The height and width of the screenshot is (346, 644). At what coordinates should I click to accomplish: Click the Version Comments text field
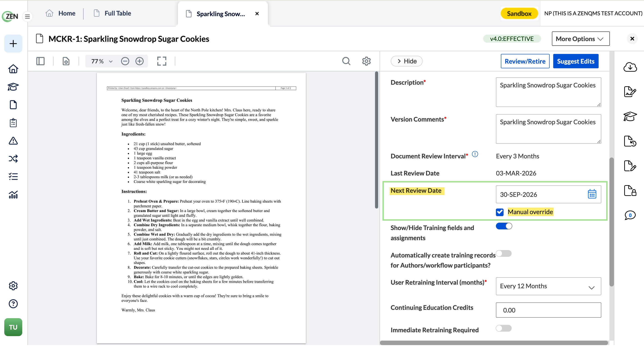(548, 129)
